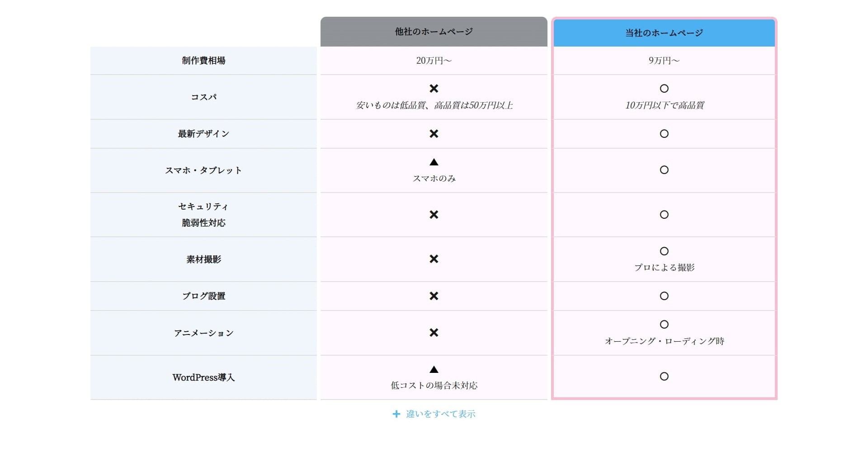868x461 pixels.
Task: Click the × icon in アニメーション row
Action: [434, 333]
